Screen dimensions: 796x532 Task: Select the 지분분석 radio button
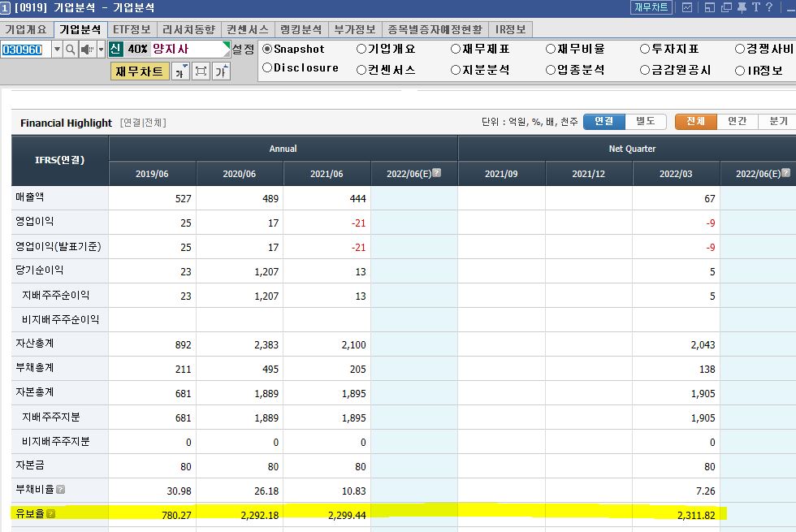(456, 70)
